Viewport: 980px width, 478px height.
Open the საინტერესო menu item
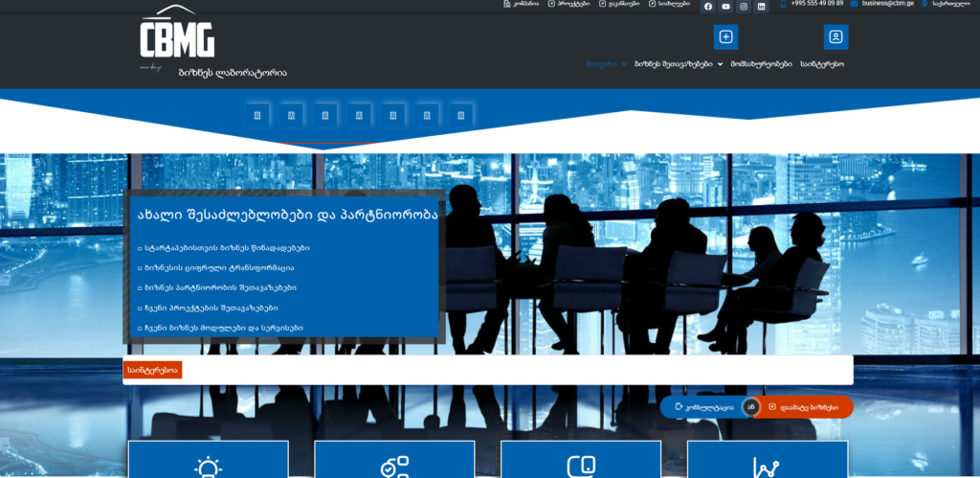pos(822,64)
